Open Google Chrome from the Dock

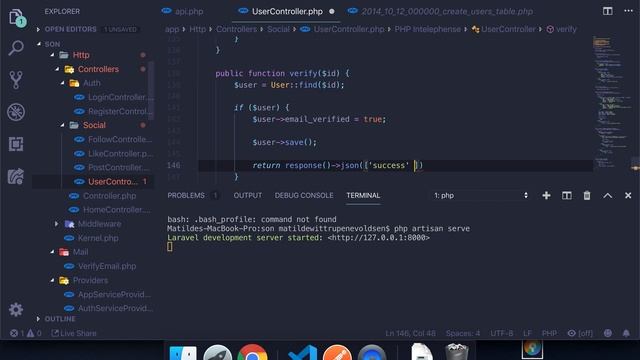coord(252,352)
